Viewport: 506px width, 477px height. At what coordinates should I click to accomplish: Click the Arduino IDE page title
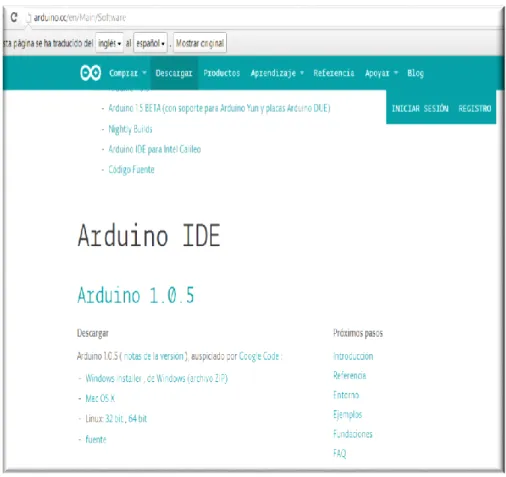tap(149, 236)
